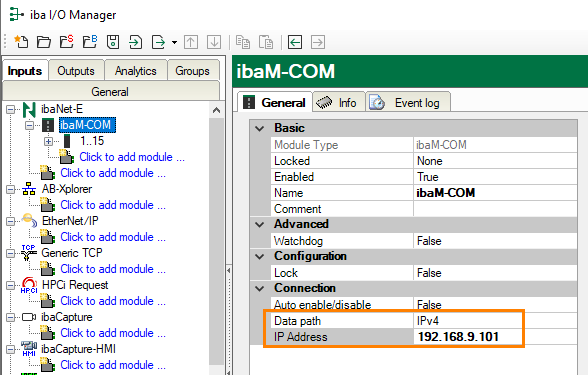Click add module link under HPCi Request

pos(113,301)
